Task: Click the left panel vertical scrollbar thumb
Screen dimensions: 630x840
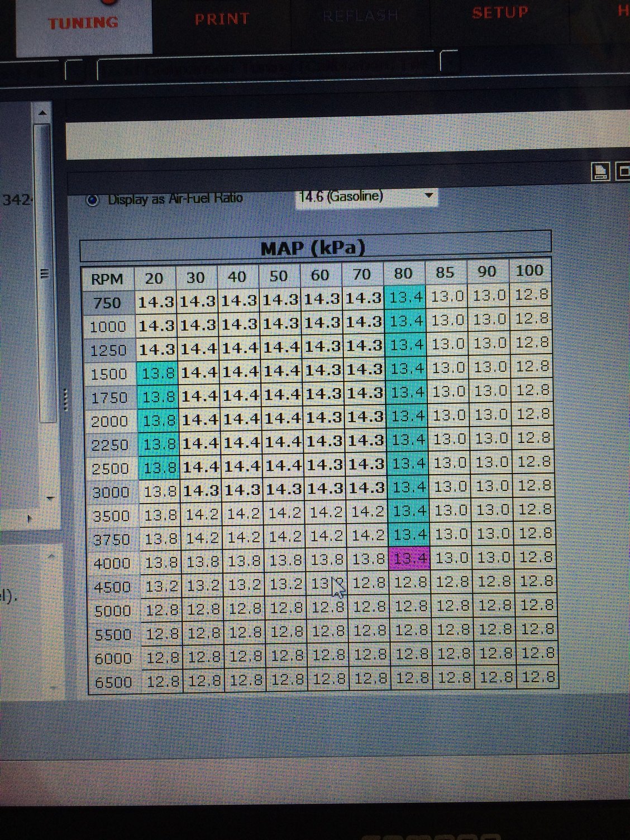Action: point(42,274)
